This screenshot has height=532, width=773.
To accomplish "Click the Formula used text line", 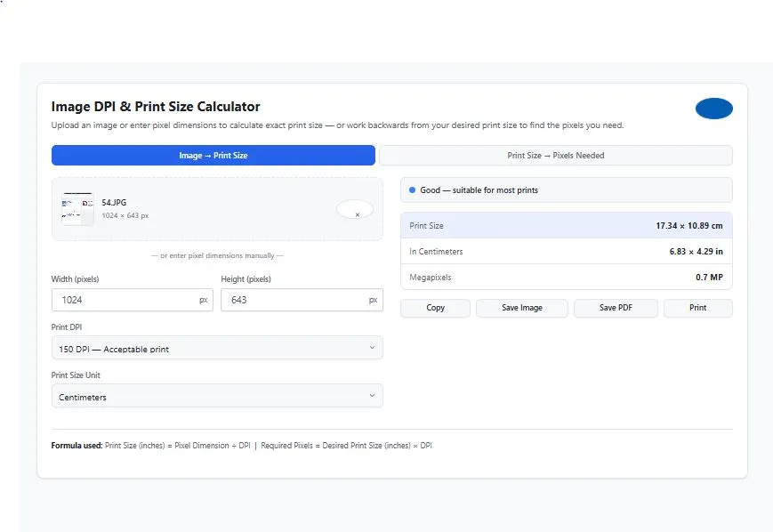I will coord(242,446).
